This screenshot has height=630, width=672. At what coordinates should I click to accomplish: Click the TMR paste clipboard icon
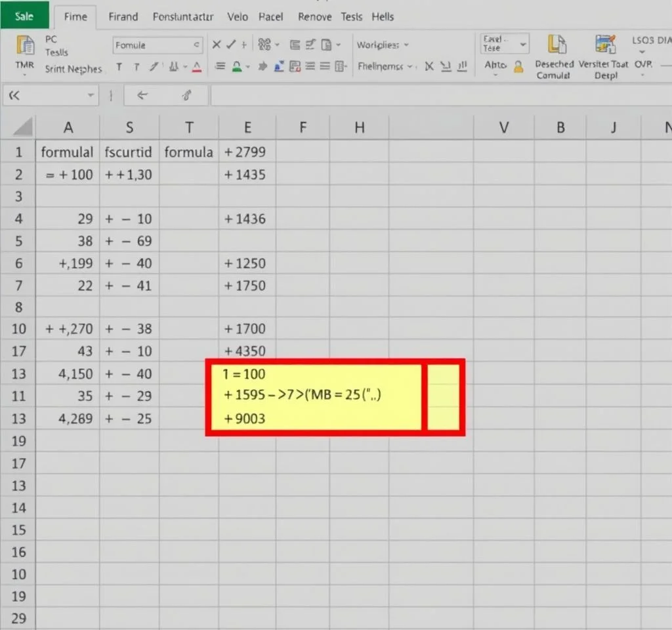(25, 46)
